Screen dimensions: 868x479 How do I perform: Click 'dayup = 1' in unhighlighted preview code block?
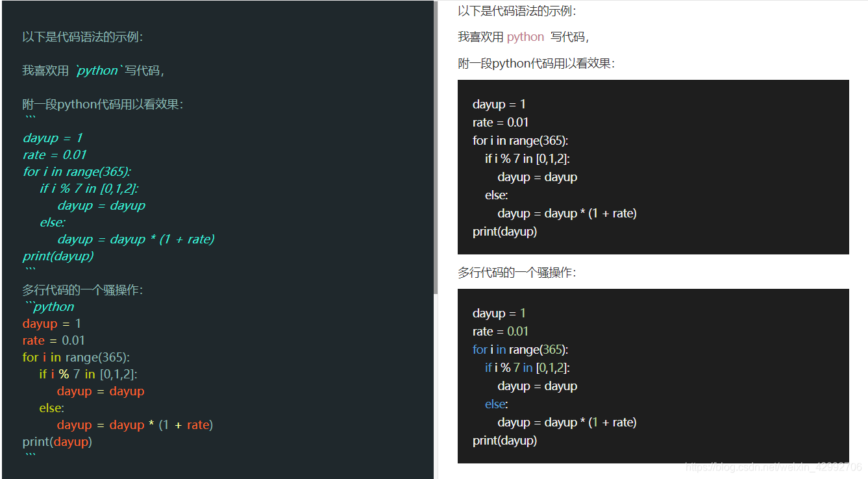tap(499, 104)
